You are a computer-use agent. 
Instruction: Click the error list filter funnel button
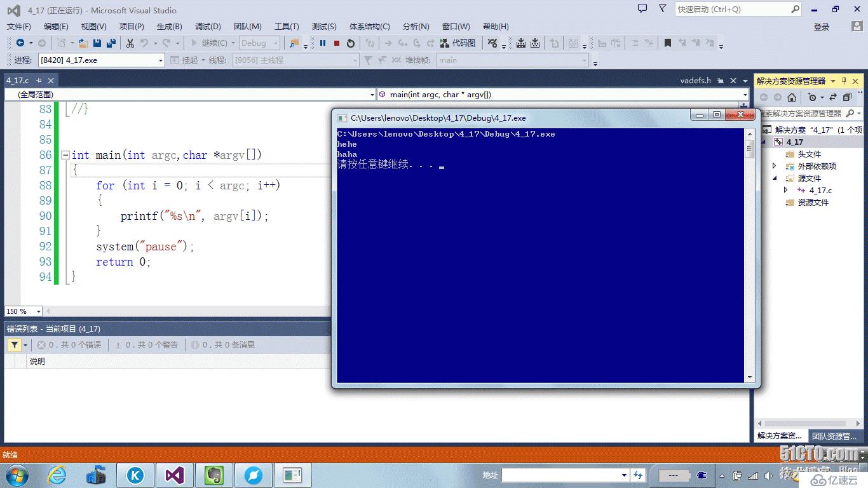[x=15, y=345]
